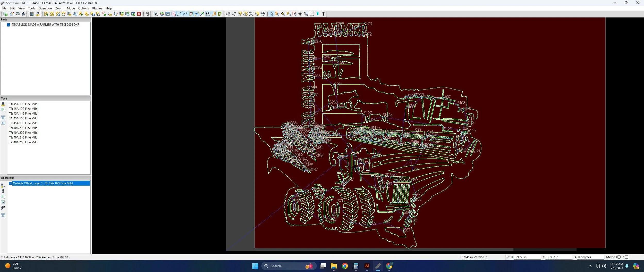The image size is (644, 272).
Task: Toggle the Mirror X checkbox
Action: [619, 257]
